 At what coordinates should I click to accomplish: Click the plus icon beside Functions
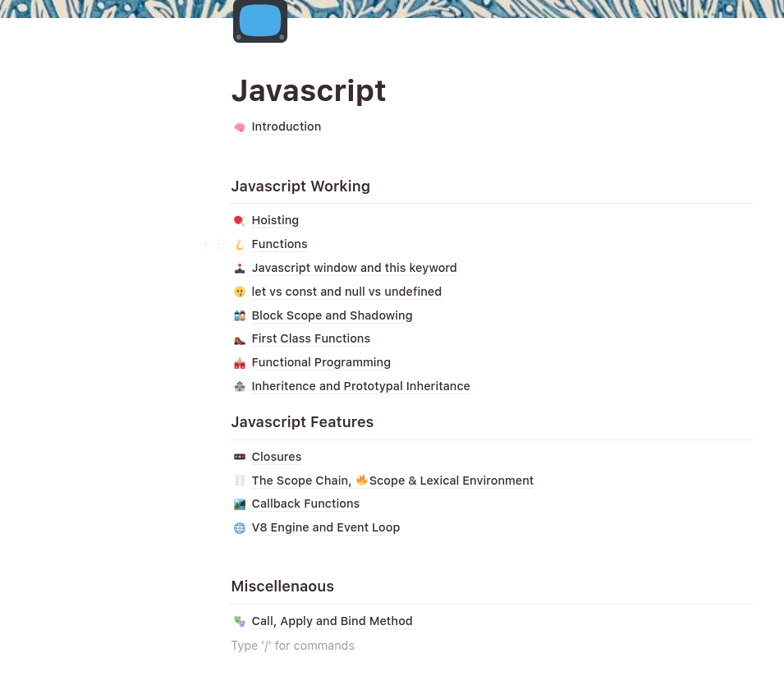(x=205, y=244)
